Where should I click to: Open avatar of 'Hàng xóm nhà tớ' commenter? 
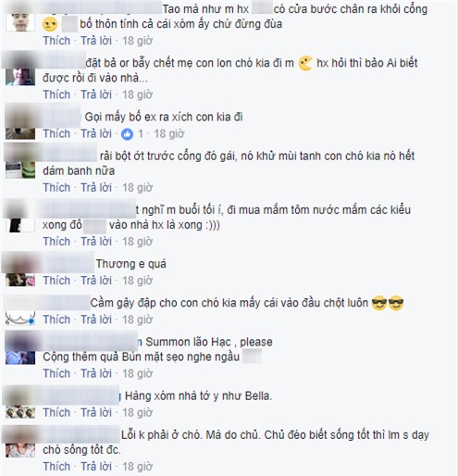tap(20, 412)
